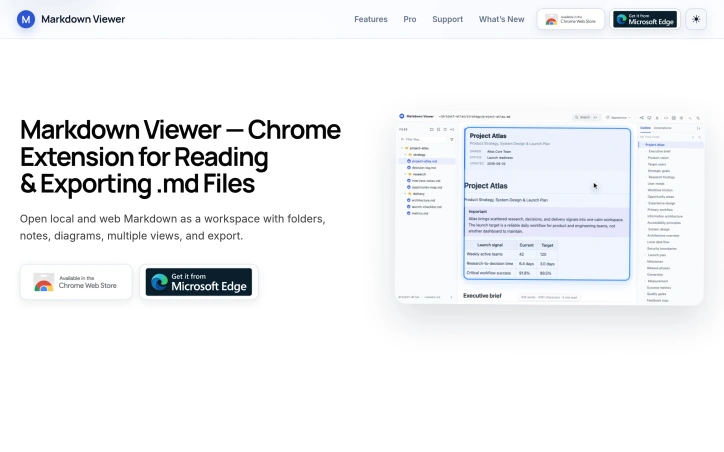Click Chrome Web Store badge in header
This screenshot has width=724, height=452.
[x=571, y=19]
